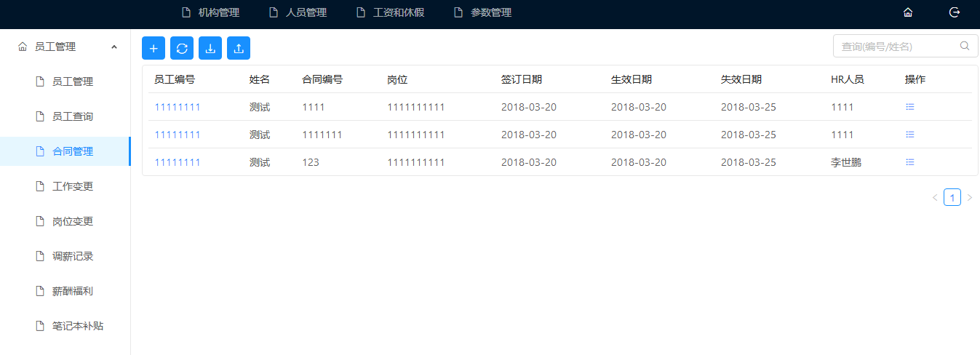The image size is (980, 355).
Task: Click employee ID link in contract 123 row
Action: pos(177,162)
